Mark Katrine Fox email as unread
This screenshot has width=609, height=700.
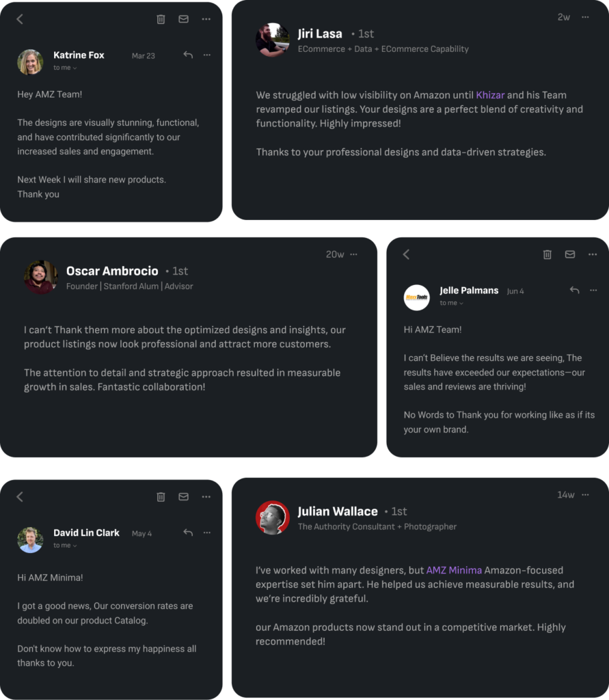coord(183,19)
